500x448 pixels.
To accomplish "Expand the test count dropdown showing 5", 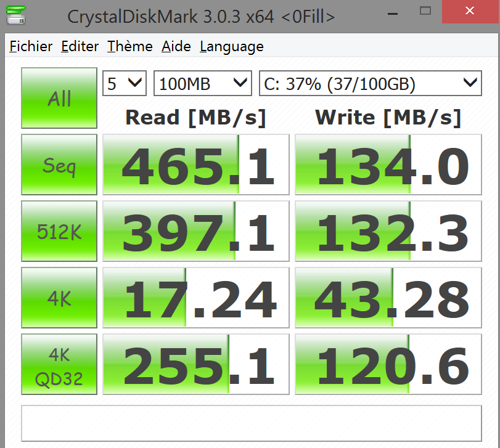I will (125, 83).
